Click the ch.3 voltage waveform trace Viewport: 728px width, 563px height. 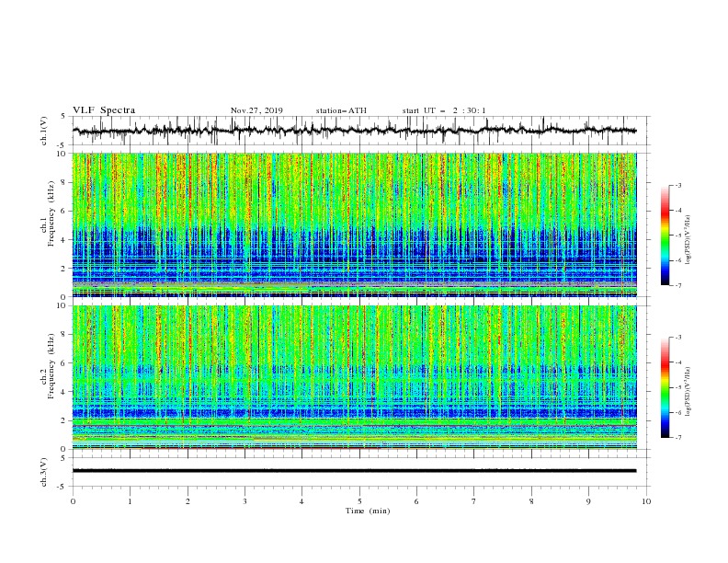pyautogui.click(x=355, y=471)
